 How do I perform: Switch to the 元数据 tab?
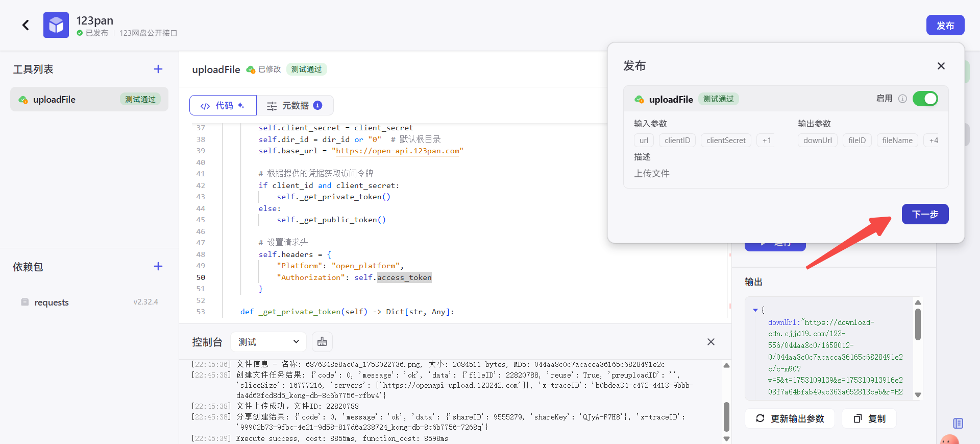[295, 105]
